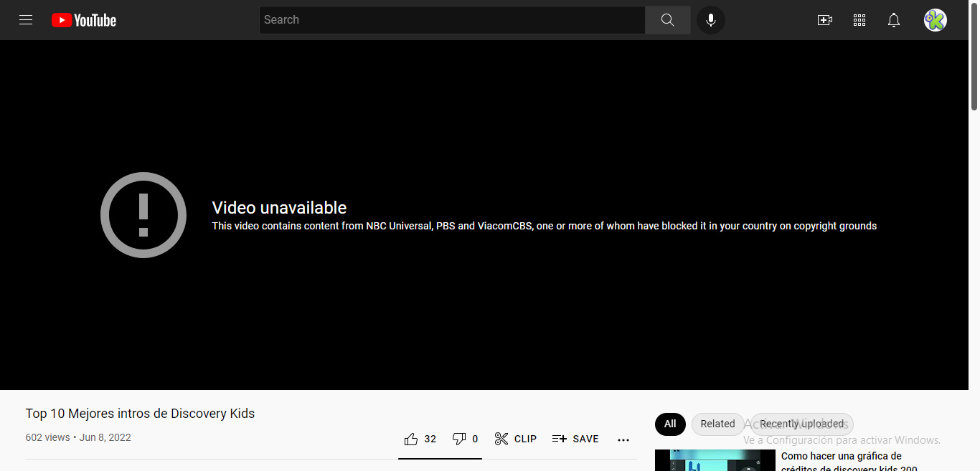The width and height of the screenshot is (980, 471).
Task: Select the All filter chip
Action: pyautogui.click(x=670, y=424)
